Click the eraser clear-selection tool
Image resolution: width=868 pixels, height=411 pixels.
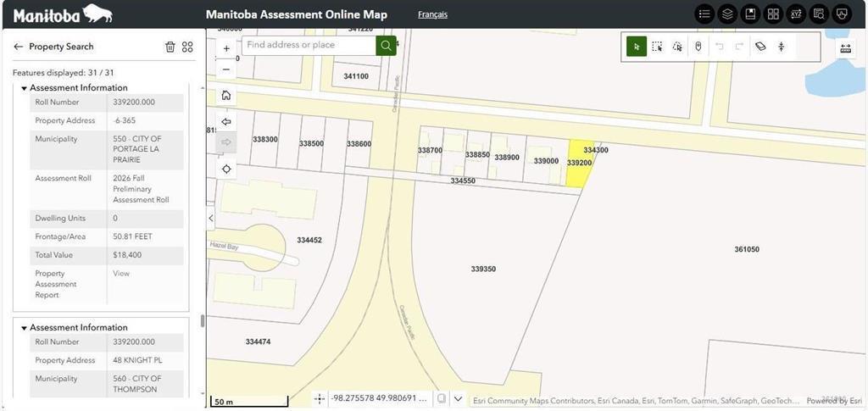tap(760, 47)
